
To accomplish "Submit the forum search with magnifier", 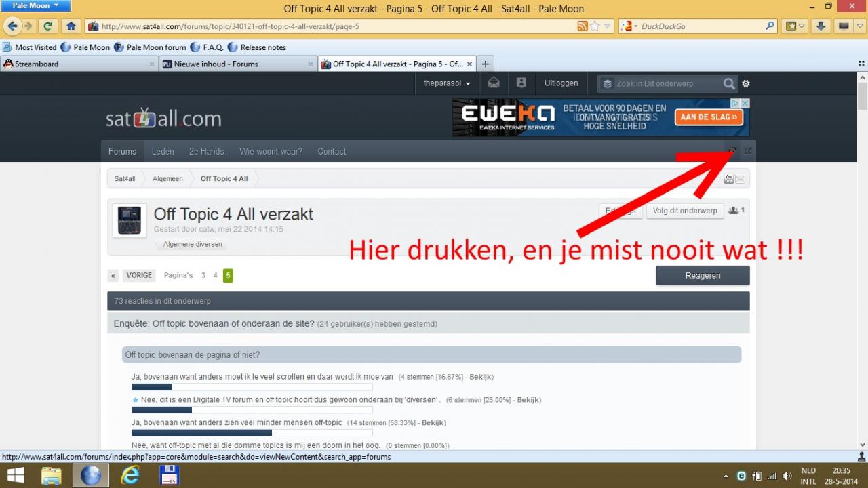I will (x=729, y=84).
